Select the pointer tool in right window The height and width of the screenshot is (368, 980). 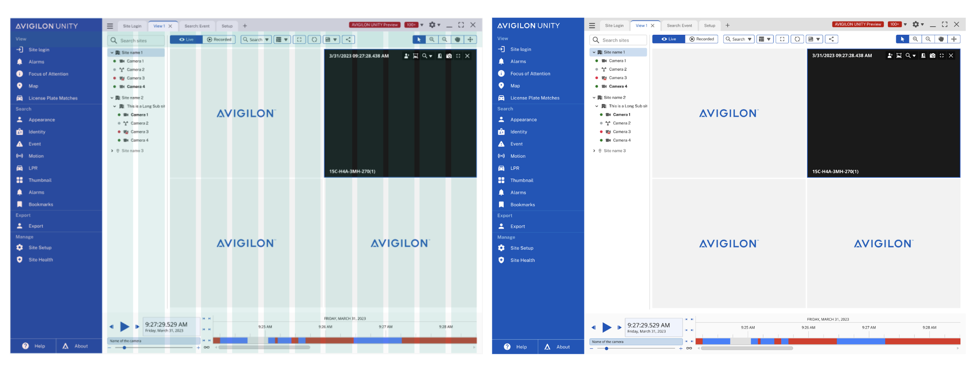902,39
